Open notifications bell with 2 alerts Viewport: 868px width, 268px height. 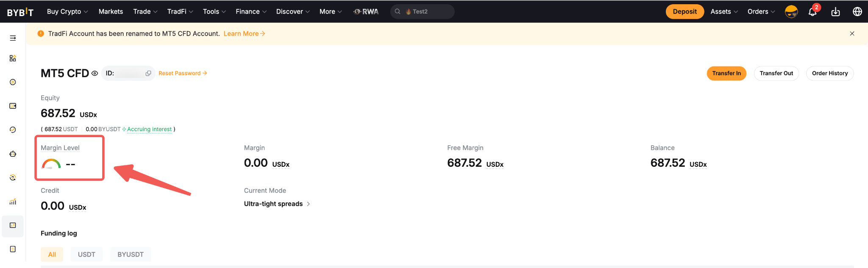[x=813, y=11]
